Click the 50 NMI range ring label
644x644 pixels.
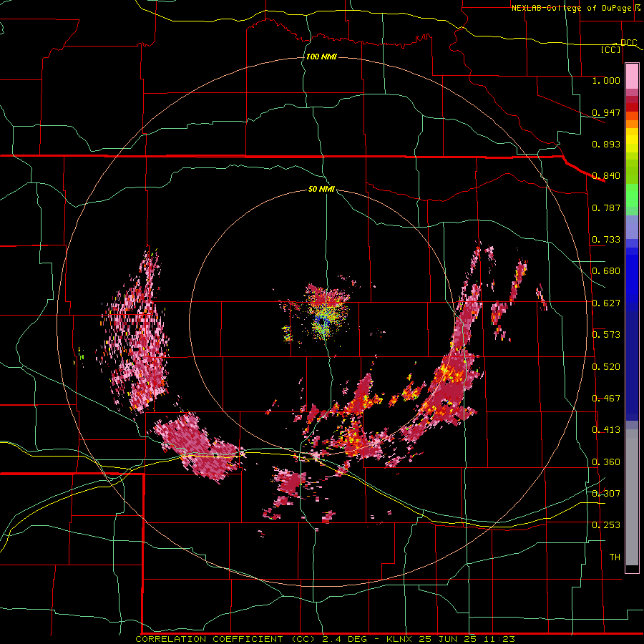coord(321,189)
